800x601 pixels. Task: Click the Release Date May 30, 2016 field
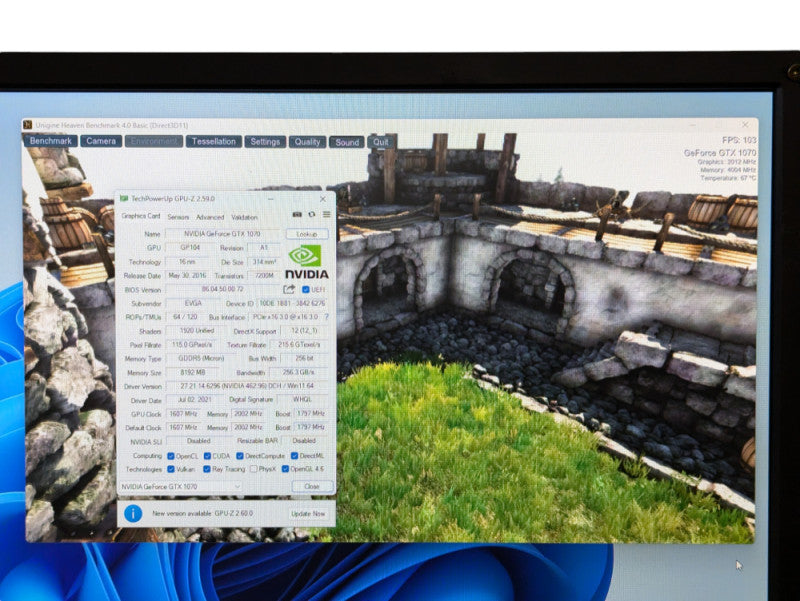click(x=187, y=276)
